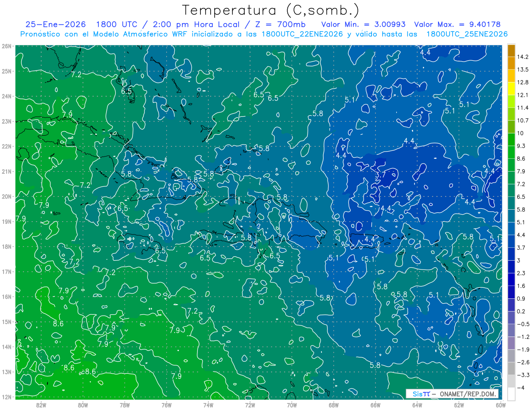Click the "20N" latitude axis label
This screenshot has width=532, height=411.
click(x=6, y=196)
